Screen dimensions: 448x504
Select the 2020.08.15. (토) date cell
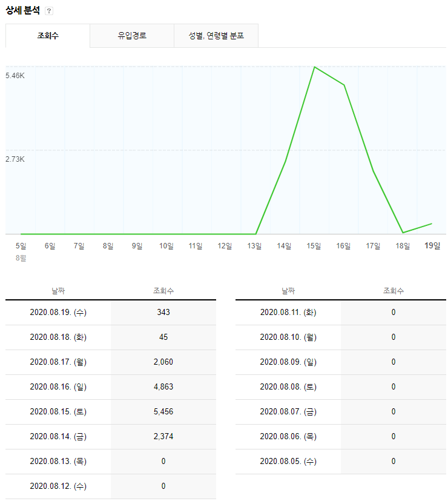(58, 412)
